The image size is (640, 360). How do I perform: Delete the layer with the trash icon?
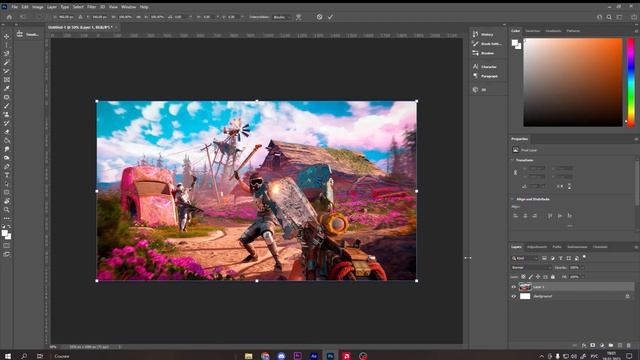pyautogui.click(x=629, y=345)
